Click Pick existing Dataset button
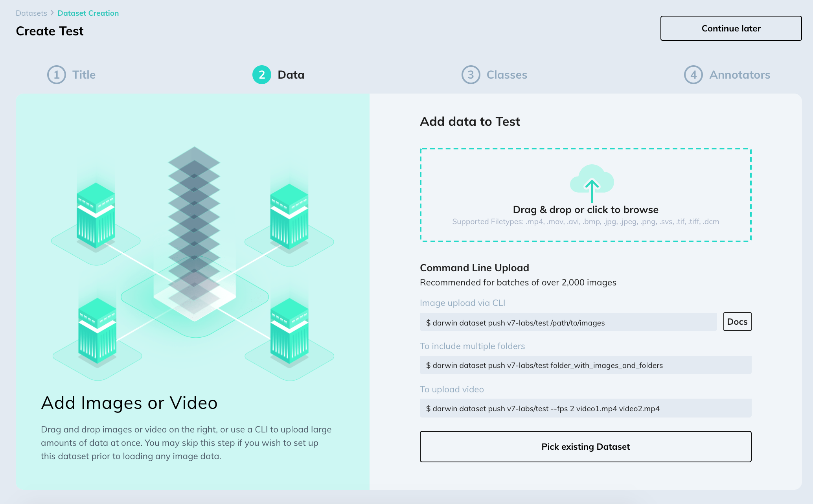The width and height of the screenshot is (813, 504). [585, 447]
